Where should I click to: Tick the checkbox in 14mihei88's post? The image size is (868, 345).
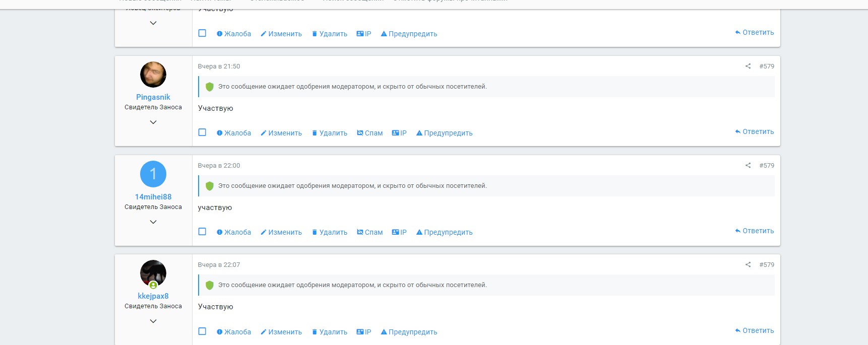(x=202, y=232)
